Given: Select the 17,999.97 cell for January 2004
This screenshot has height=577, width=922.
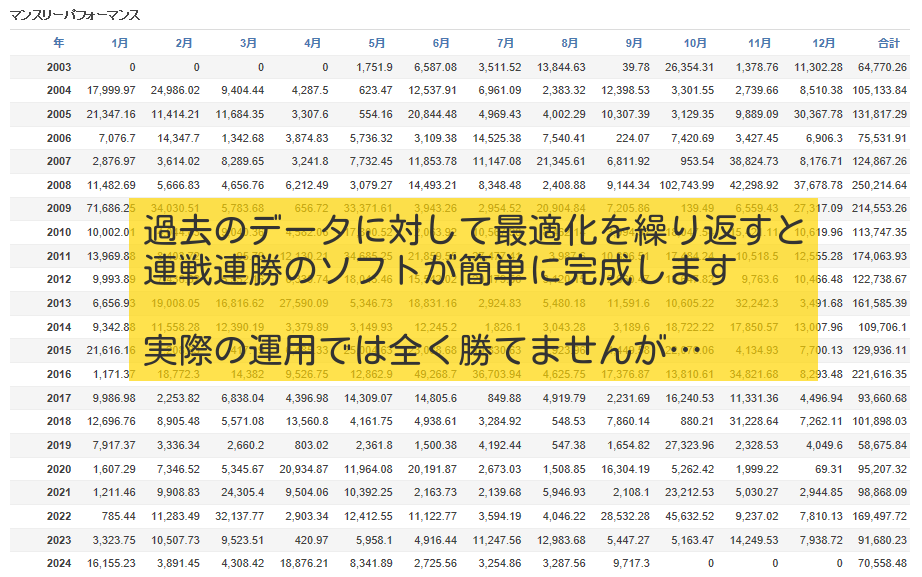Looking at the screenshot, I should click(x=111, y=91).
